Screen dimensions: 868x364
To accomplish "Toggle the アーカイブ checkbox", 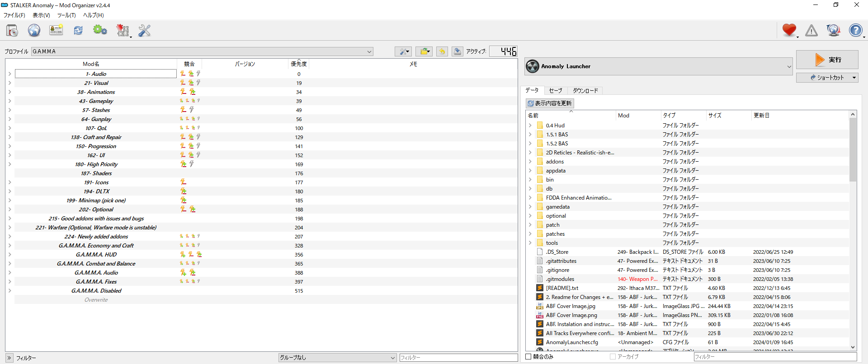I will click(x=613, y=357).
